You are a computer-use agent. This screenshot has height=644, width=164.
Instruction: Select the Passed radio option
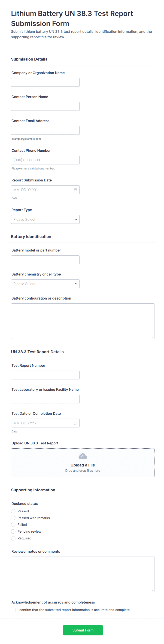13,511
